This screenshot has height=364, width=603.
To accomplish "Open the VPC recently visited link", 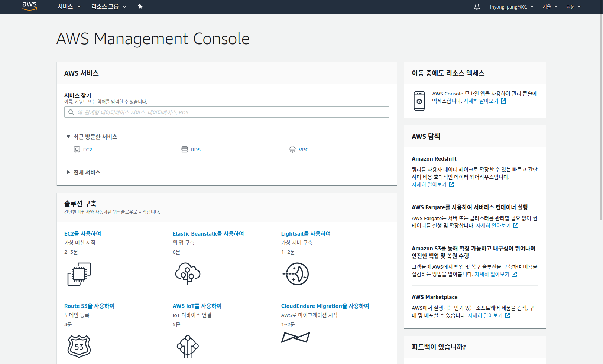I will [x=303, y=150].
